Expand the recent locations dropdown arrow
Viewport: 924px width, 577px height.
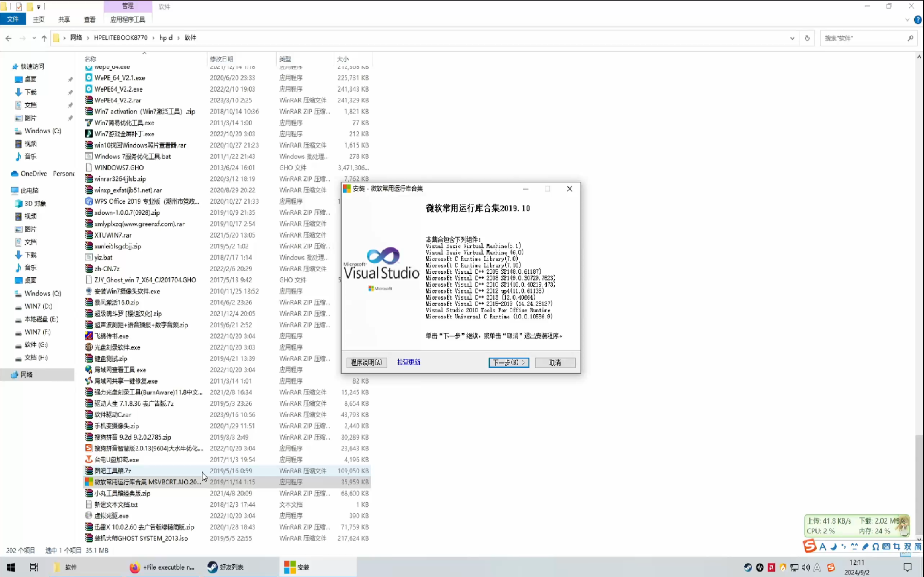pyautogui.click(x=34, y=38)
